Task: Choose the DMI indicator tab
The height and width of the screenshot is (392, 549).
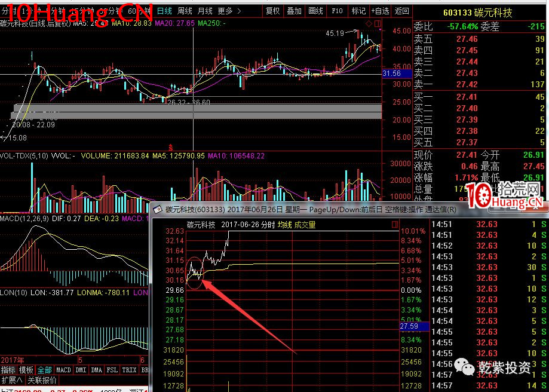Action: point(81,370)
